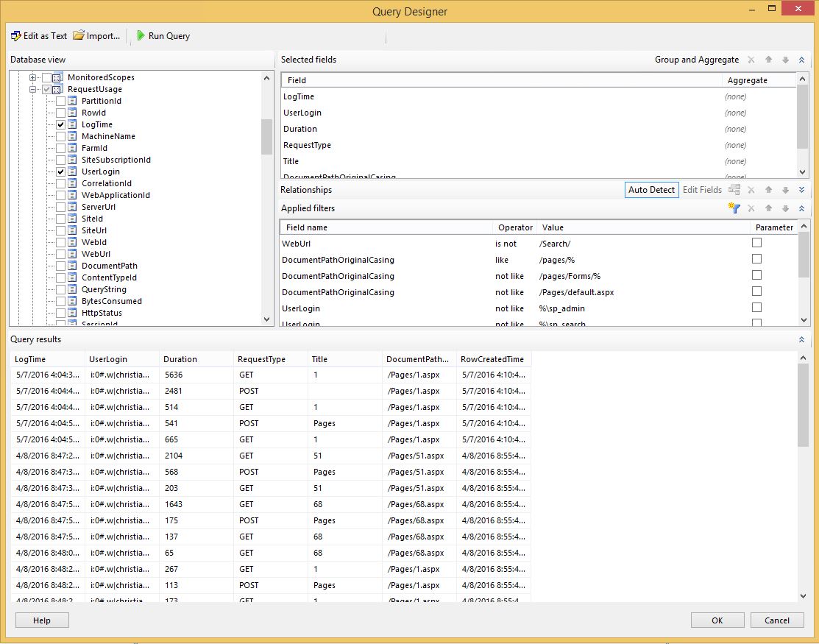Enable Parameter checkbox for /pages/Forms/% filter
819x644 pixels.
point(756,275)
